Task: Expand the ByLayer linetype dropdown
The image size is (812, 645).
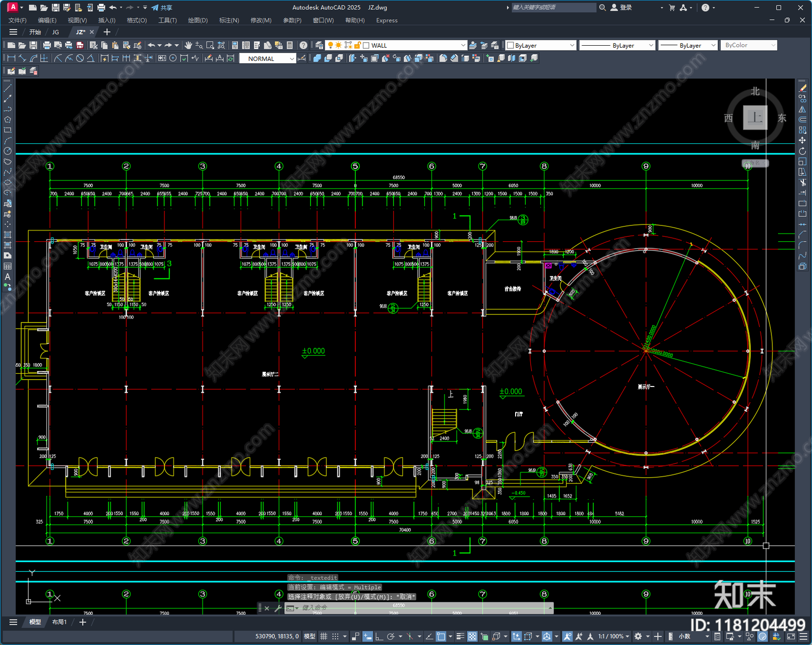Action: (651, 45)
